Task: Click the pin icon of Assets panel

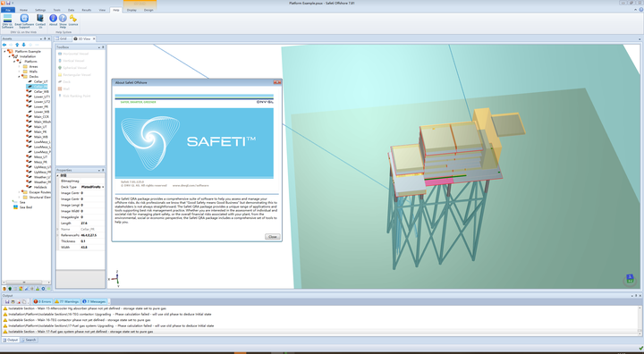Action: point(46,38)
